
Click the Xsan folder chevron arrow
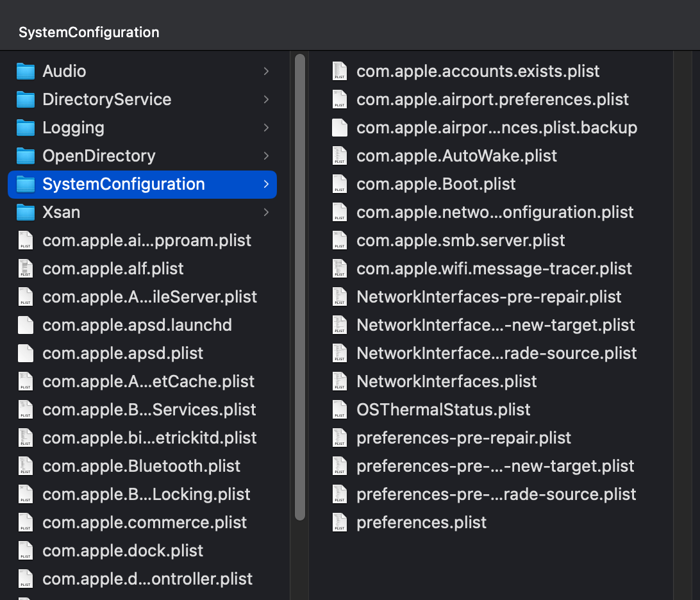[x=266, y=212]
